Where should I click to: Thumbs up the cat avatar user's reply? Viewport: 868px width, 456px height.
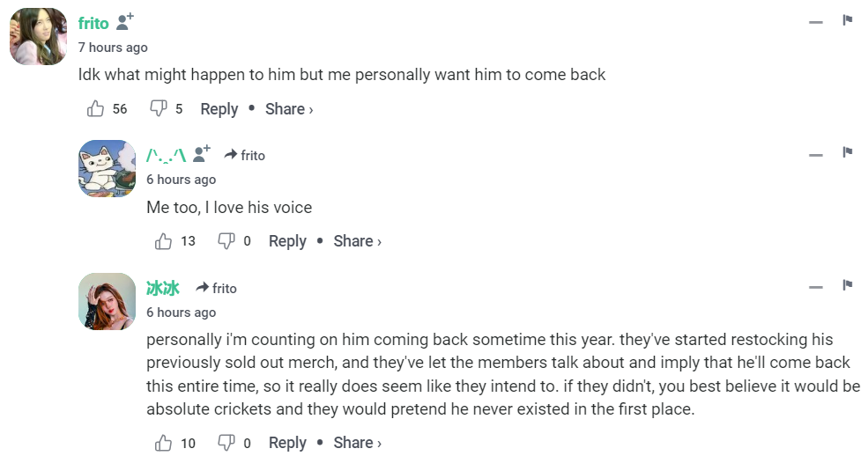click(x=164, y=241)
